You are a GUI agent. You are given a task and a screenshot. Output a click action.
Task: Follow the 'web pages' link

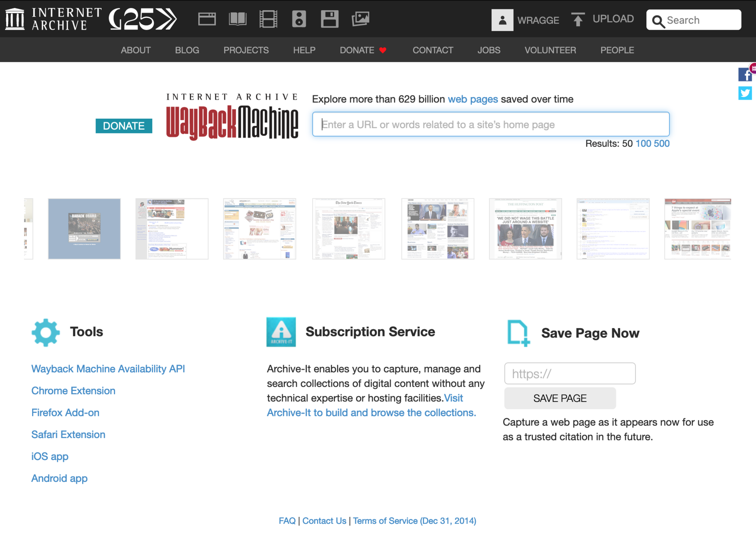[x=473, y=99]
